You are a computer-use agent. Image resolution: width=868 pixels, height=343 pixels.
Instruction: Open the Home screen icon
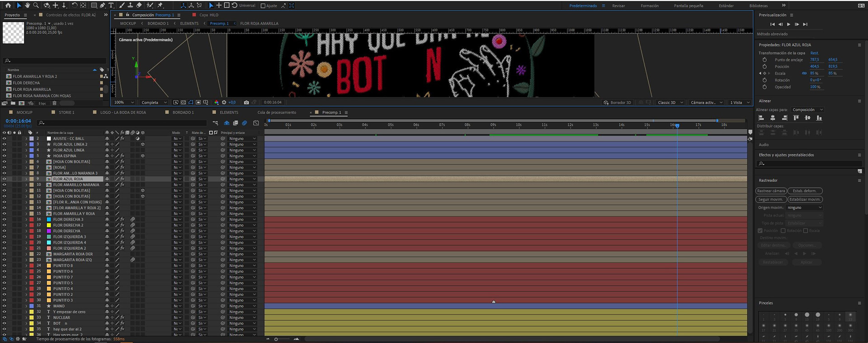pyautogui.click(x=8, y=5)
